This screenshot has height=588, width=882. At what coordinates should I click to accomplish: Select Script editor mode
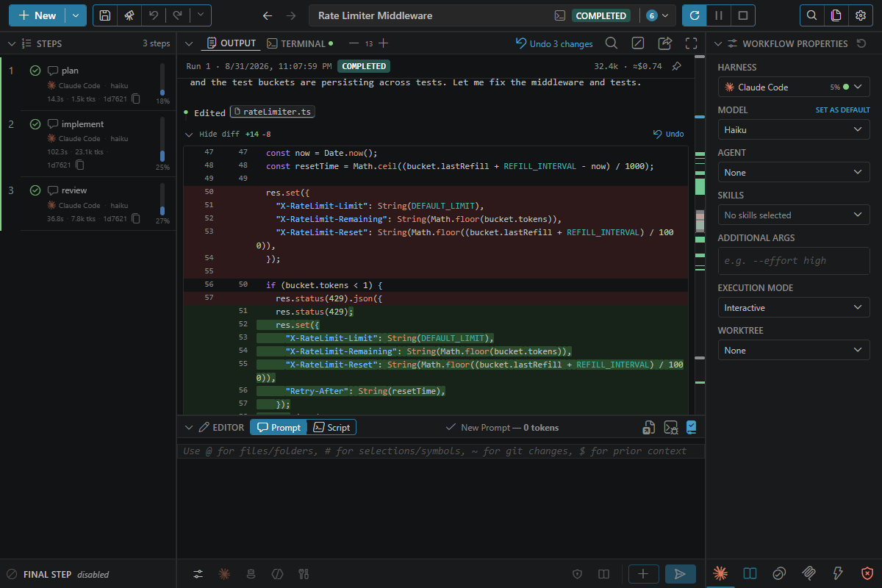point(331,427)
